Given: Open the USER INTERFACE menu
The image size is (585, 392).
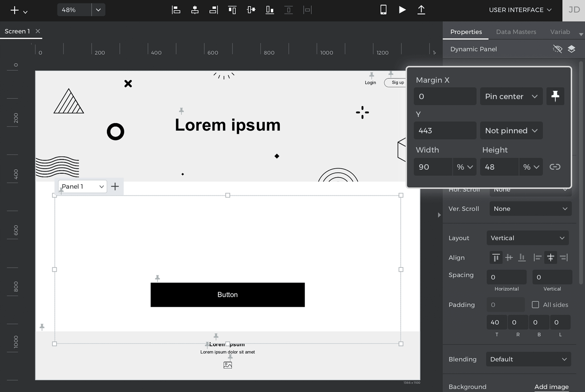Looking at the screenshot, I should click(520, 10).
